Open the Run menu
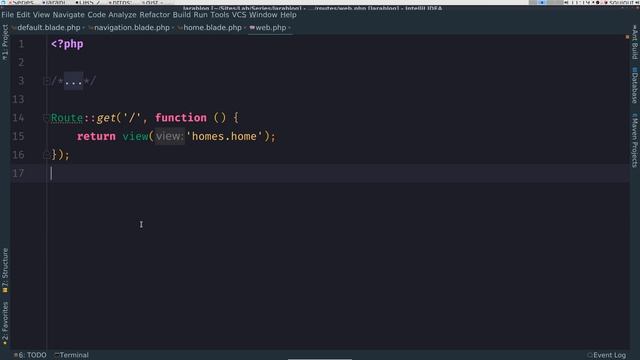The width and height of the screenshot is (640, 360). [200, 15]
